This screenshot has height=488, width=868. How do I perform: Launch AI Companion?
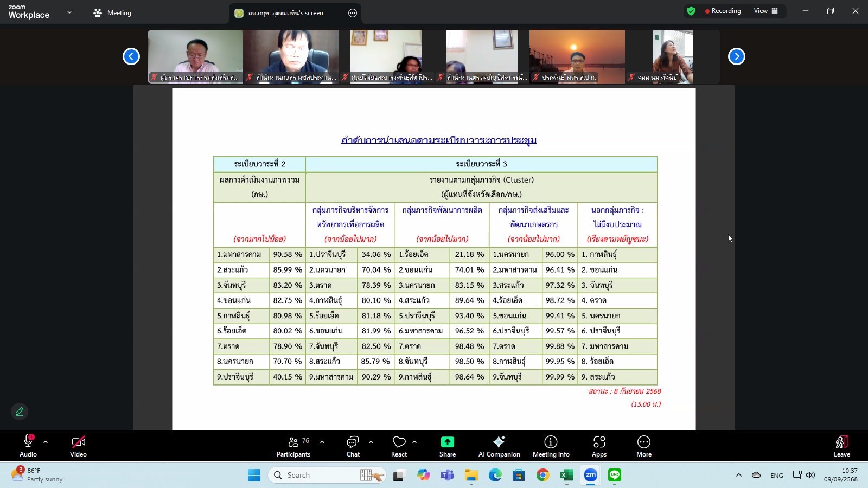click(499, 446)
